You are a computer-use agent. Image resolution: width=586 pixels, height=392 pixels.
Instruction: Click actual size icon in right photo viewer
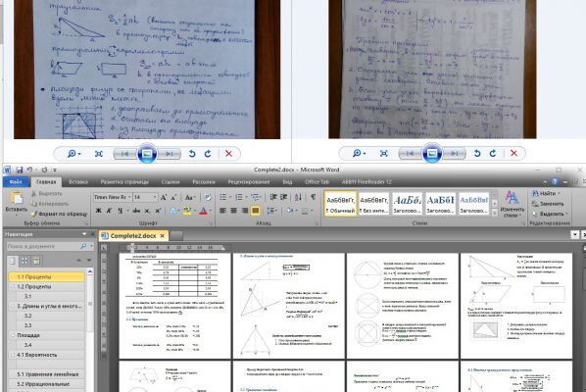click(x=384, y=153)
